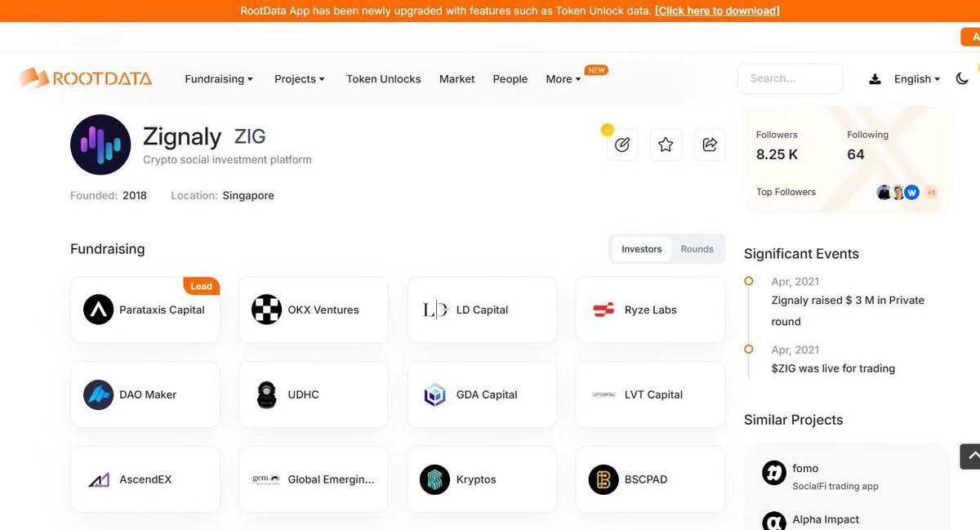Toggle dark mode moon icon

962,79
